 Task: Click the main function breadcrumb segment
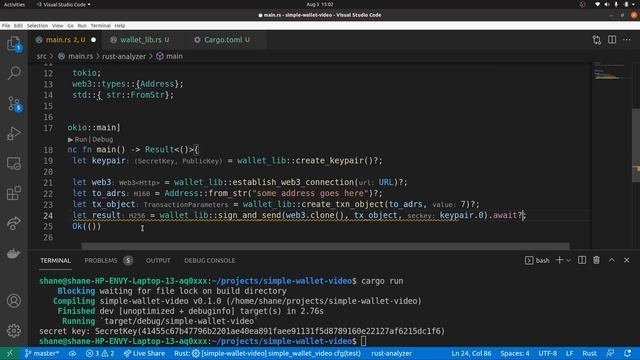click(170, 56)
